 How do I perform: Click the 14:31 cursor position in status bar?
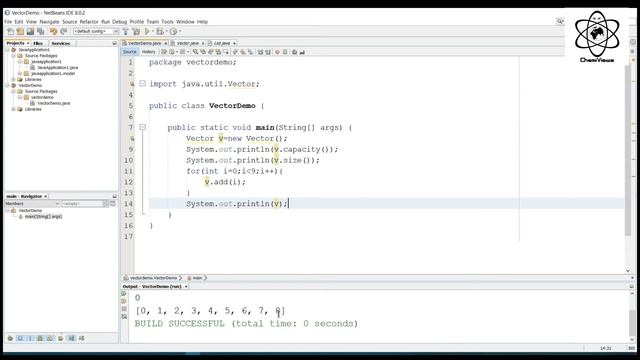(606, 348)
